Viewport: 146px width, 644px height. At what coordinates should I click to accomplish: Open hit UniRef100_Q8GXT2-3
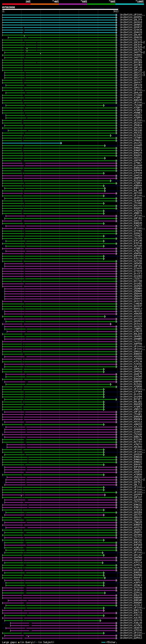(x=132, y=75)
